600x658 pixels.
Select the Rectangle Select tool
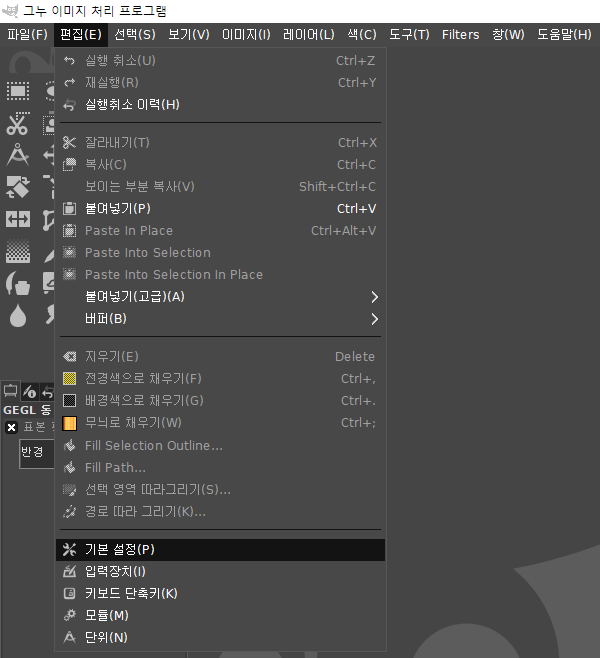[18, 91]
